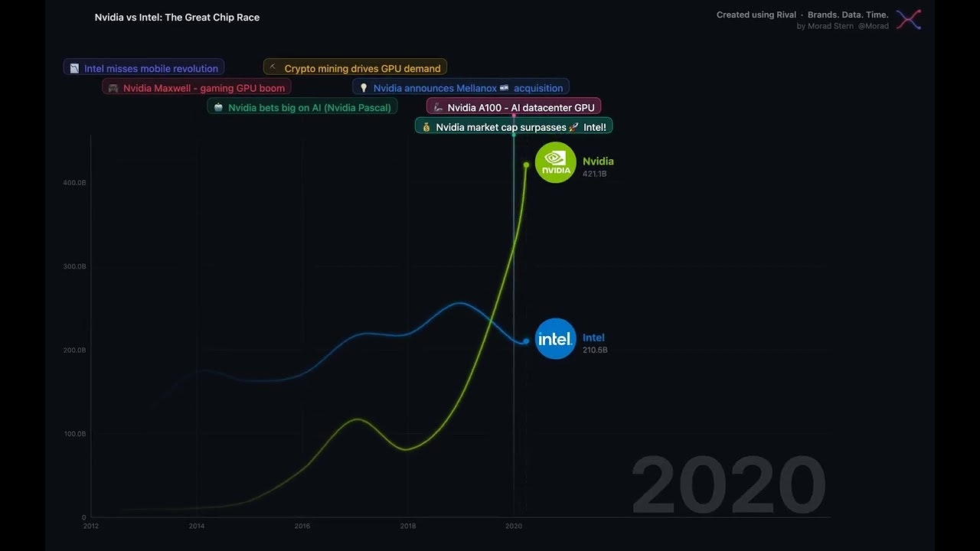Click the 400.0B y-axis label
Screen dimensions: 980x551
click(x=74, y=183)
